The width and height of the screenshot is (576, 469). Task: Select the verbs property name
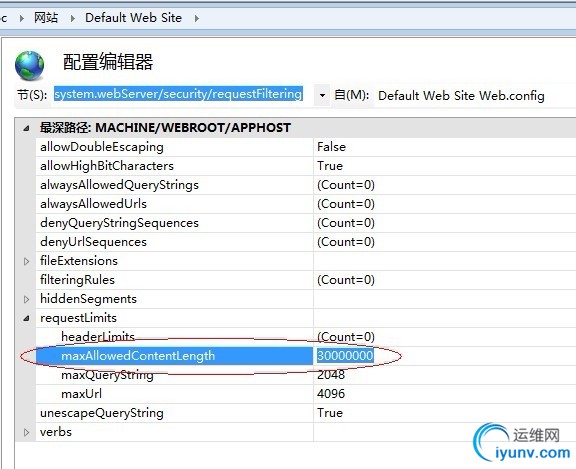pos(56,432)
